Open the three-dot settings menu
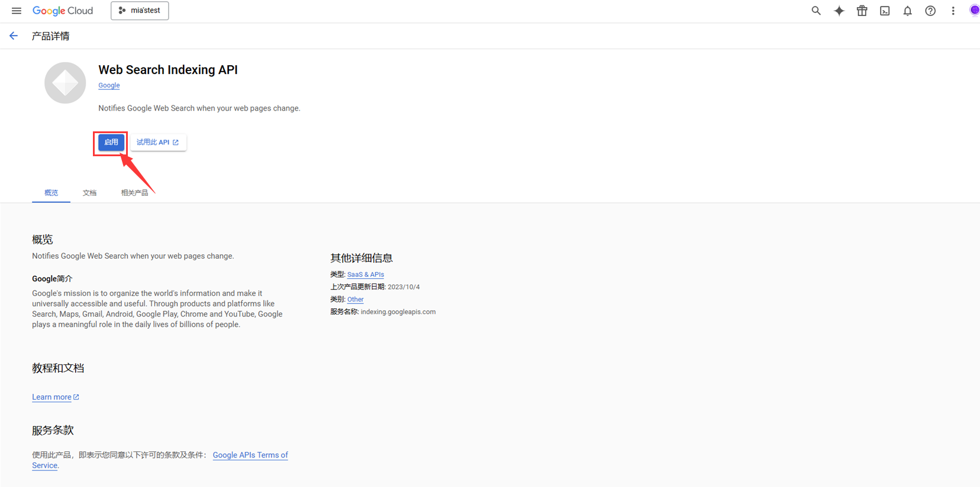 coord(953,11)
